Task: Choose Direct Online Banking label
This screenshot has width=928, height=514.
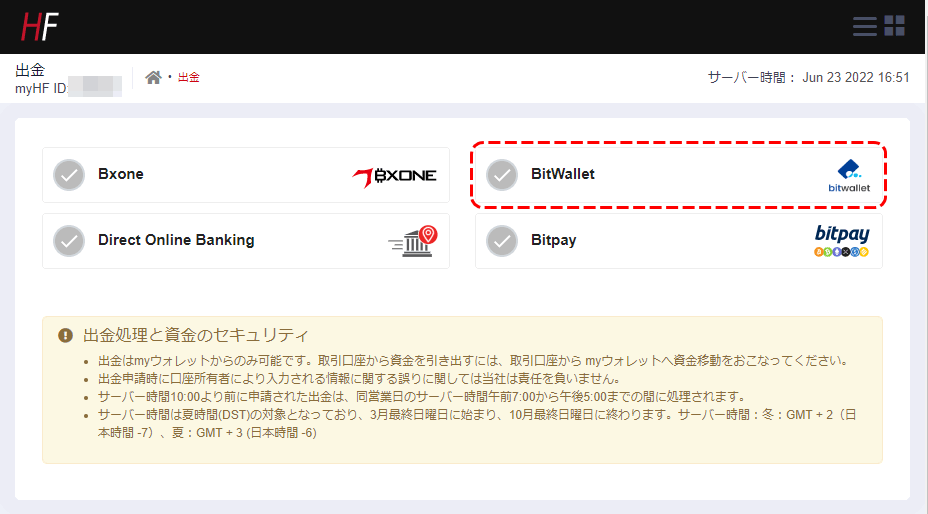Action: 176,240
